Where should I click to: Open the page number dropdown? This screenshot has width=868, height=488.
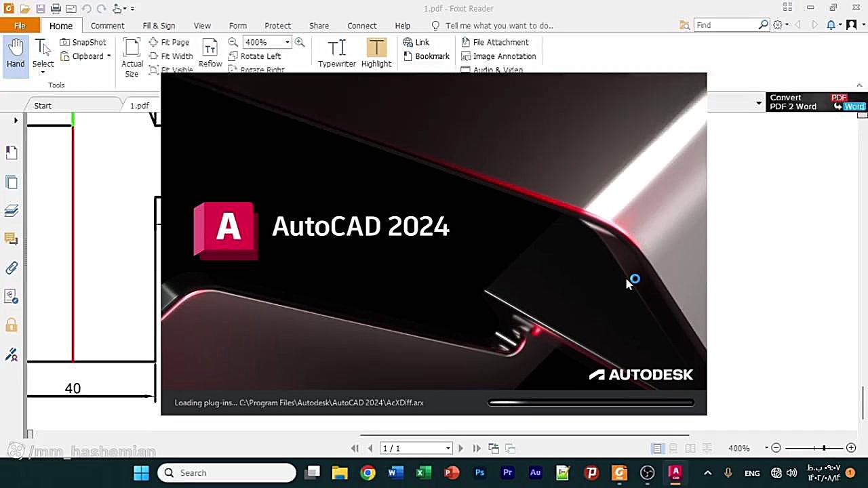pyautogui.click(x=448, y=449)
